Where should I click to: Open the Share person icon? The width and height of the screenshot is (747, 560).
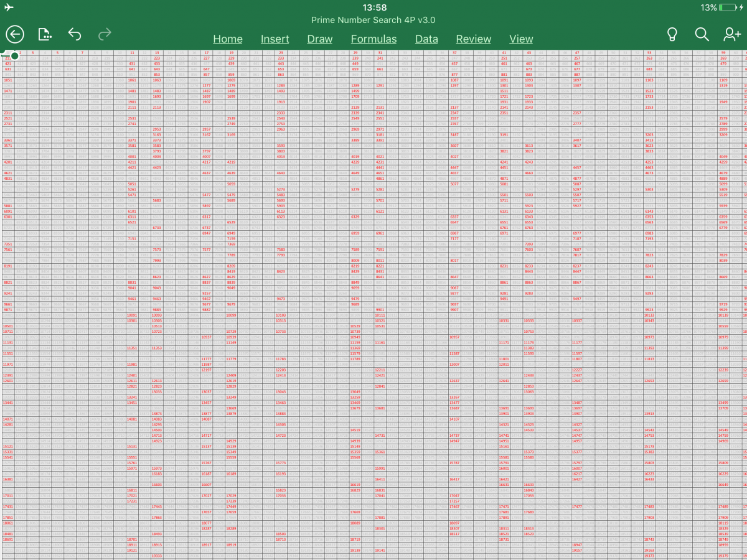click(732, 34)
